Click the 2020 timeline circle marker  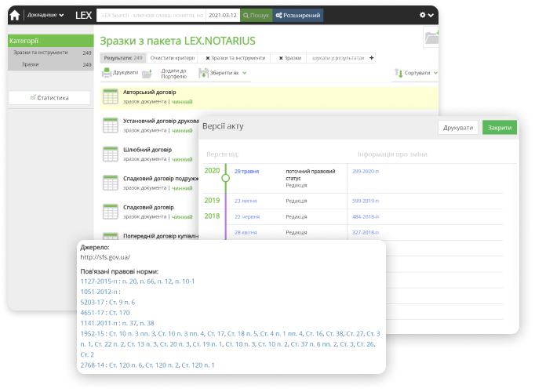click(226, 178)
